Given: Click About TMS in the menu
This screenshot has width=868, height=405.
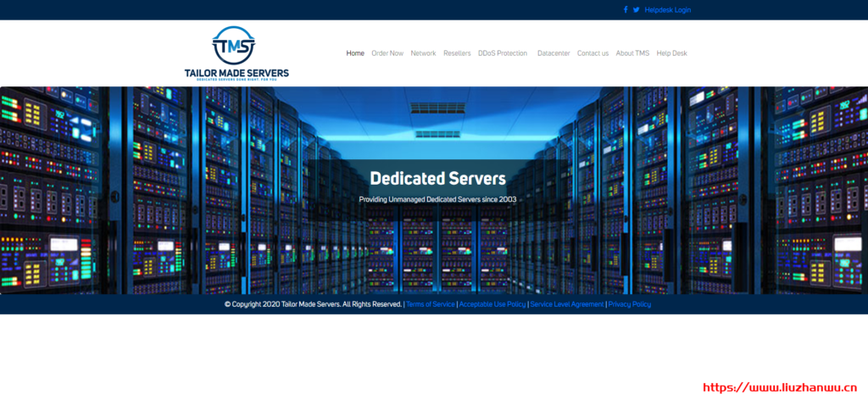Looking at the screenshot, I should click(x=632, y=53).
